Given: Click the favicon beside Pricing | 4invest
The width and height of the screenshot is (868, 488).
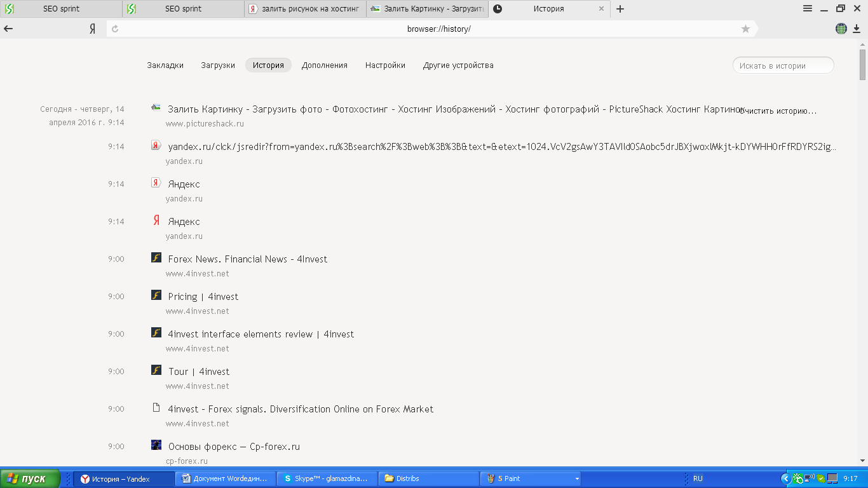Looking at the screenshot, I should (x=156, y=295).
